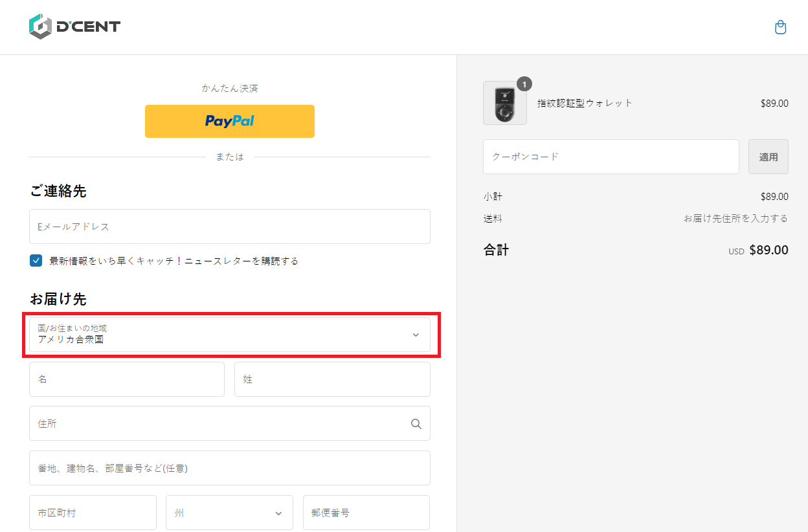Image resolution: width=808 pixels, height=532 pixels.
Task: Click the 合計 total amount $89.00
Action: pos(769,250)
